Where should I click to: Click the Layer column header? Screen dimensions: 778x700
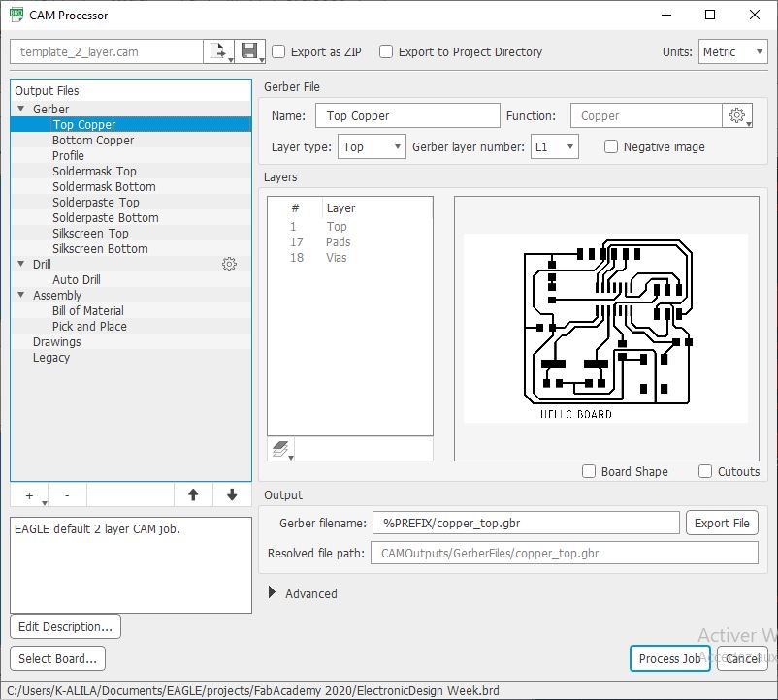point(377,207)
